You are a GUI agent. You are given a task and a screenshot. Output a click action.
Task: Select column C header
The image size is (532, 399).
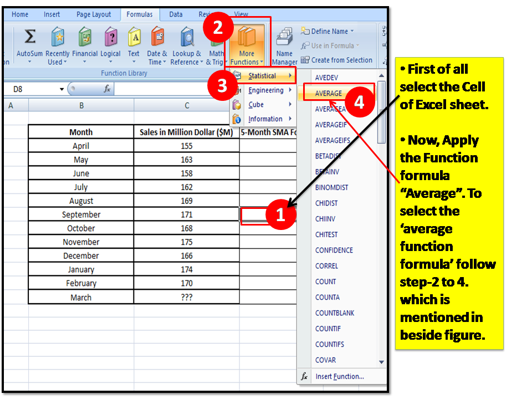tap(187, 105)
